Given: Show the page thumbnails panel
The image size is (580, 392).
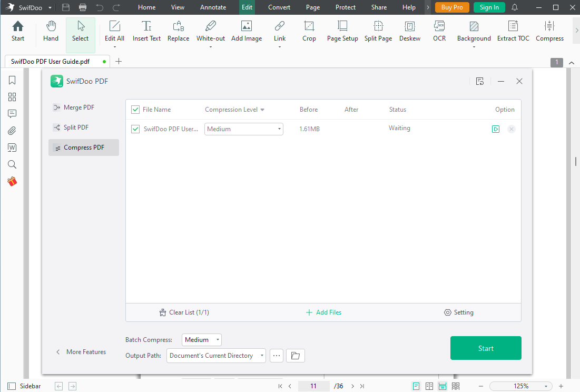Looking at the screenshot, I should pos(12,97).
